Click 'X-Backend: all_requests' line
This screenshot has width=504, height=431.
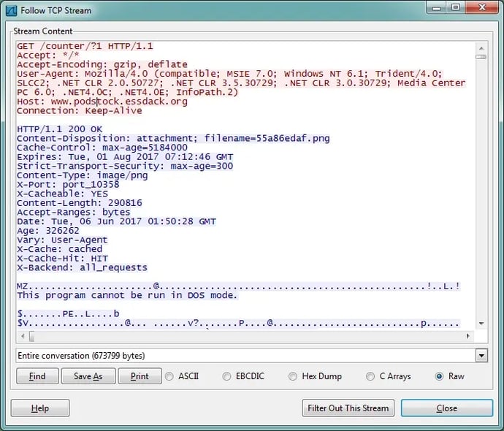82,267
